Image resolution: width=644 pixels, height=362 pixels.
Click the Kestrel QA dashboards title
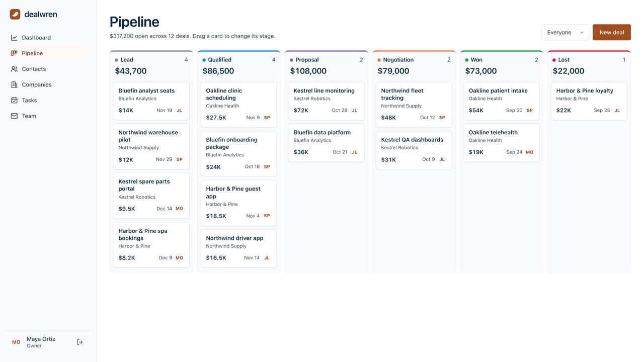(412, 140)
